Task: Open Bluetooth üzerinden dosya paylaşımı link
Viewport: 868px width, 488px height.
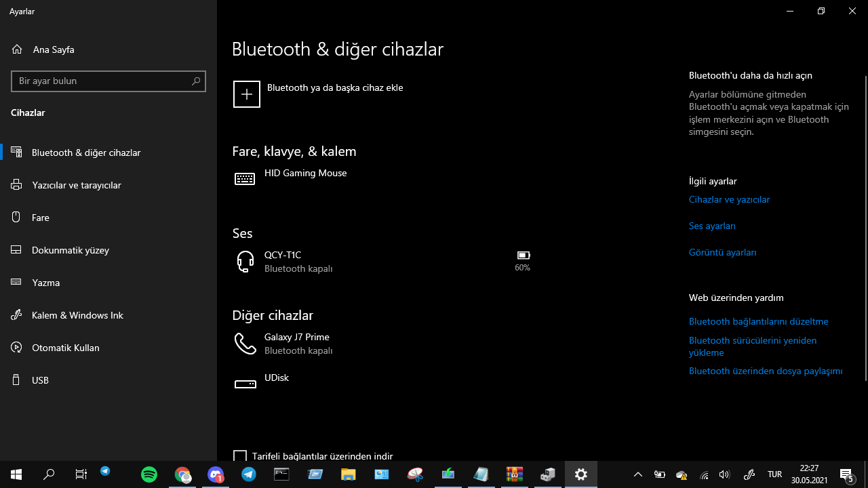Action: 766,371
